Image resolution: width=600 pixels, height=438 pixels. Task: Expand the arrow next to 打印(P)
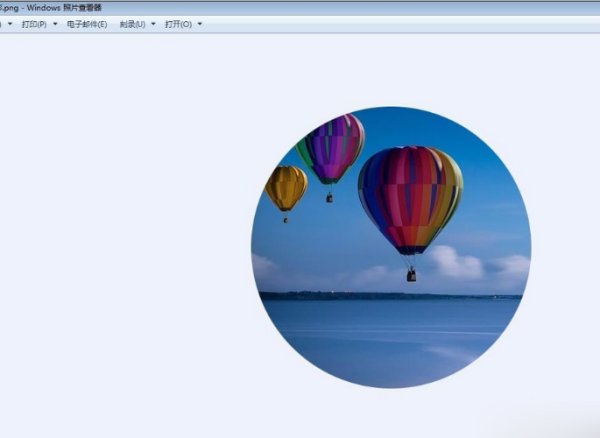[55, 24]
